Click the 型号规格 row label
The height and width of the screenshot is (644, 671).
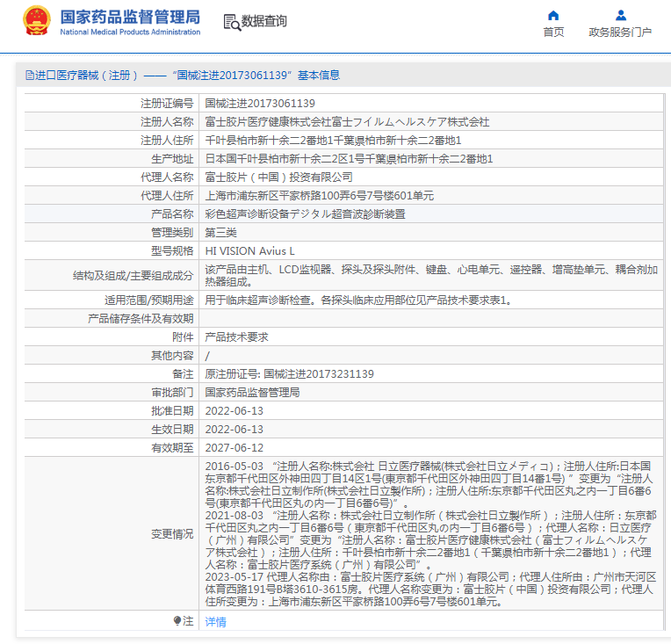click(172, 251)
